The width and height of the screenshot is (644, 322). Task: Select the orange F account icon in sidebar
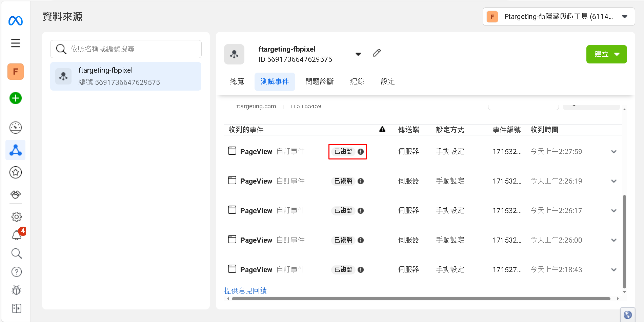[x=16, y=72]
